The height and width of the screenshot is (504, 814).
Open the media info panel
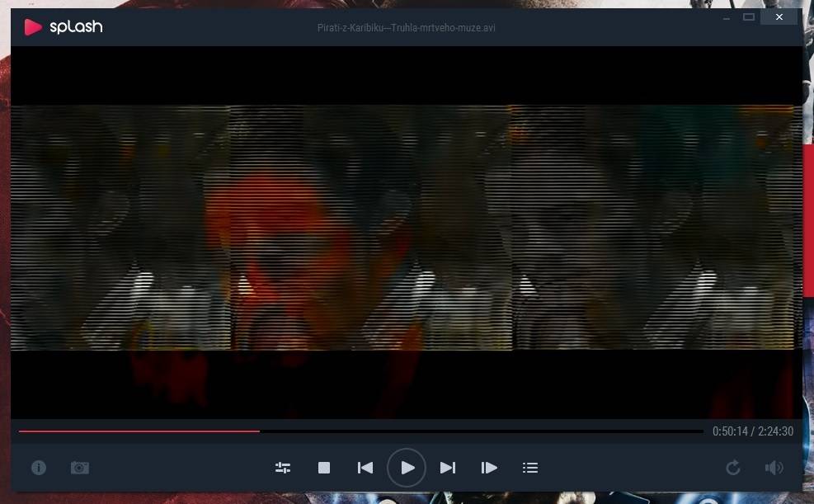coord(39,468)
